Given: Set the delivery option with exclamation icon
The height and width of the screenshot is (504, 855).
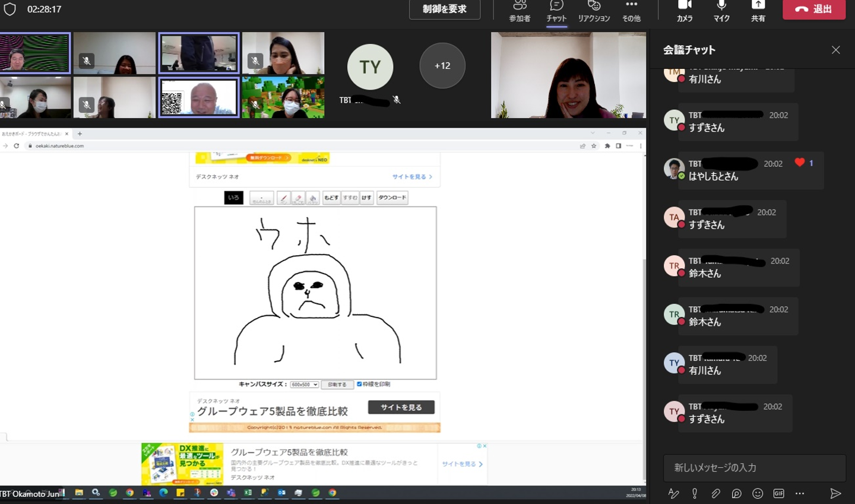Looking at the screenshot, I should coord(695,493).
